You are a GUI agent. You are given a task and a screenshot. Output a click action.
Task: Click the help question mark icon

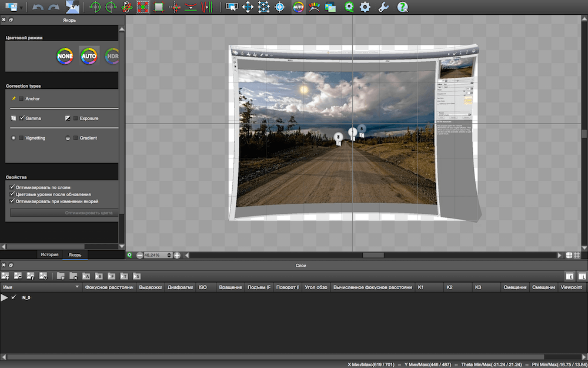(402, 6)
